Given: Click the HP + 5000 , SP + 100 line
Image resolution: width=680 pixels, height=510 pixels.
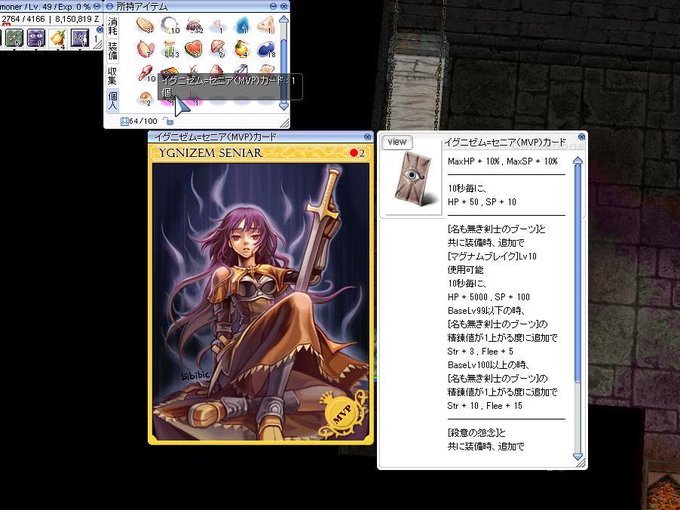Looking at the screenshot, I should coord(488,297).
